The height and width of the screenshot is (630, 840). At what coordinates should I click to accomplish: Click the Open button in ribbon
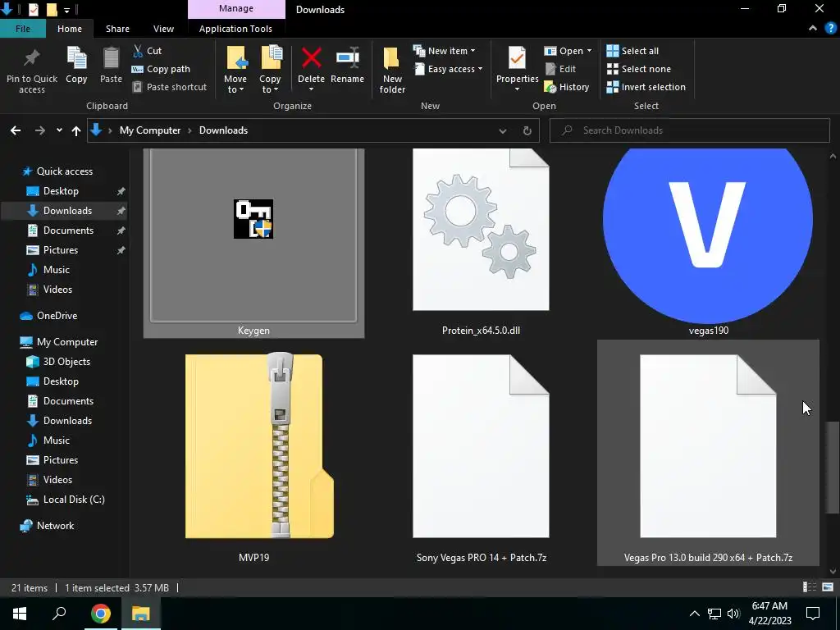click(x=564, y=51)
